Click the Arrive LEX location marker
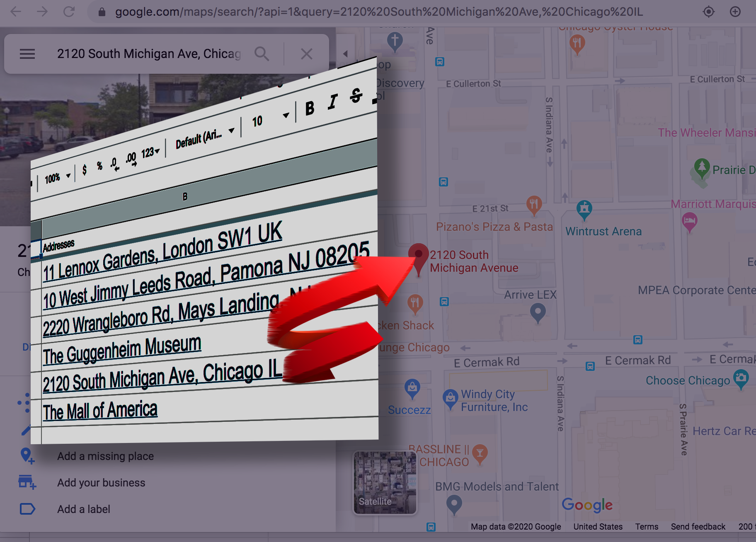Viewport: 756px width, 542px height. coord(538,313)
